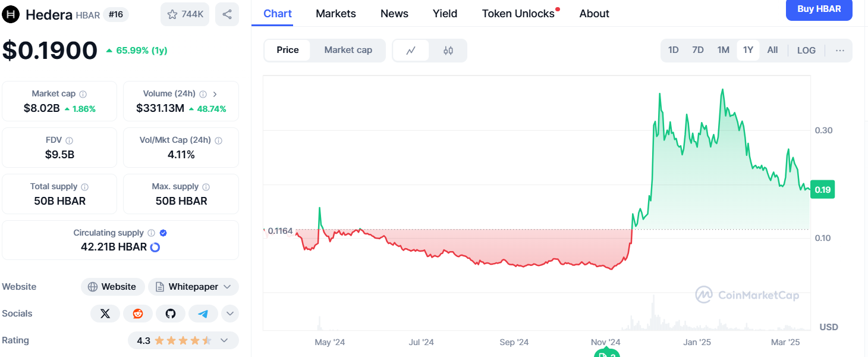This screenshot has height=357, width=868.
Task: Set chart range to 1M
Action: (724, 51)
